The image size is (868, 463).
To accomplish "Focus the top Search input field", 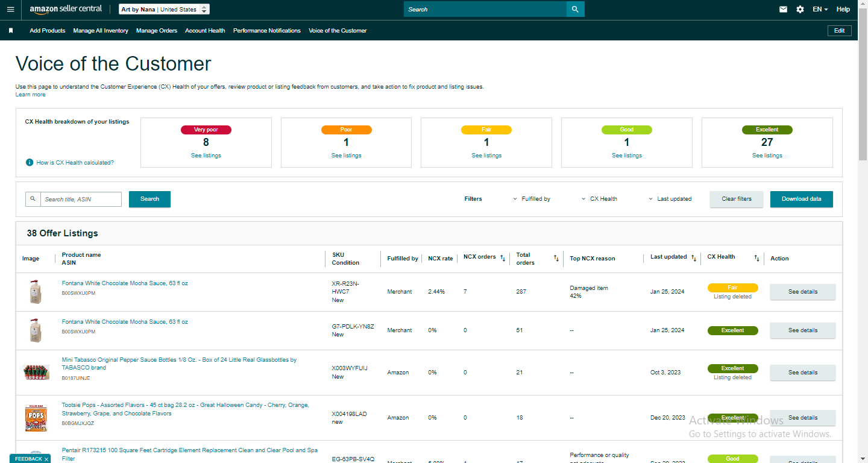I will coord(485,9).
